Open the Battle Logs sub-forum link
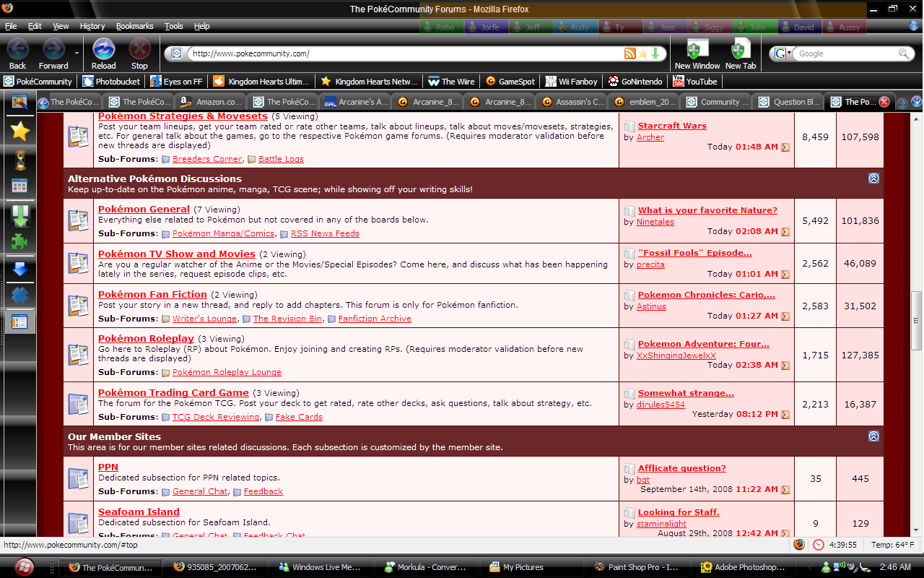Screen dimensions: 924x578 [x=281, y=159]
